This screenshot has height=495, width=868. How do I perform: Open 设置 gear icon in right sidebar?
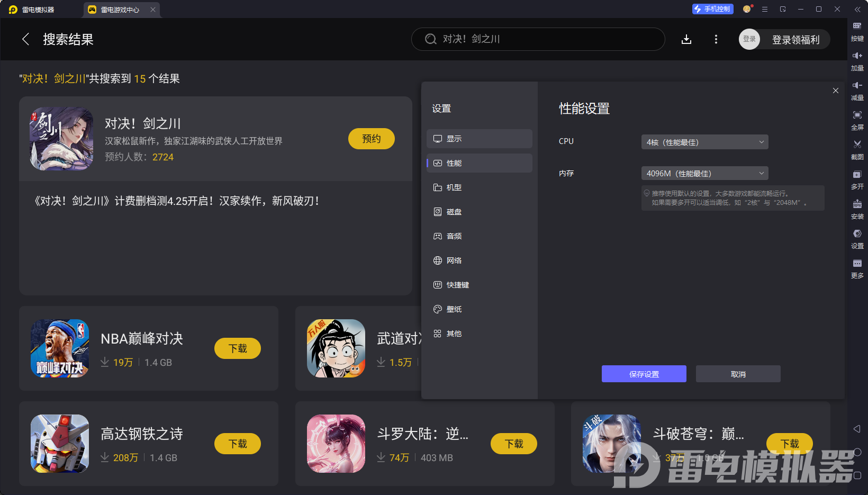click(857, 238)
